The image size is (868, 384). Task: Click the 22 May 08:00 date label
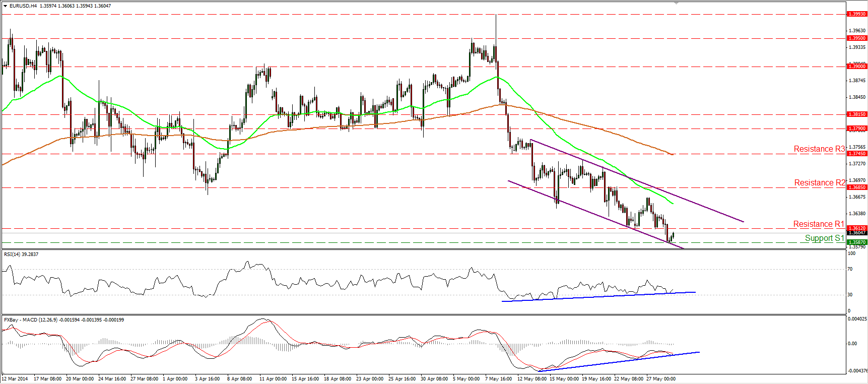629,379
